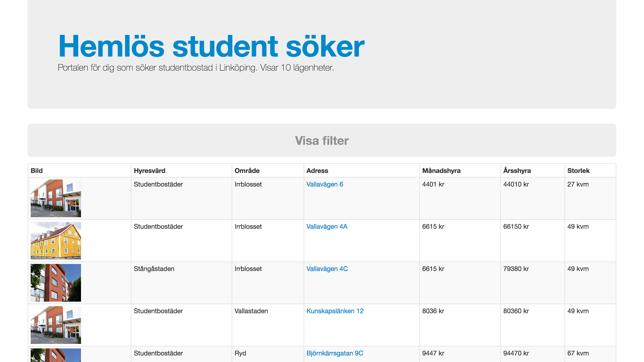
Task: Click the Område column header
Action: (247, 171)
